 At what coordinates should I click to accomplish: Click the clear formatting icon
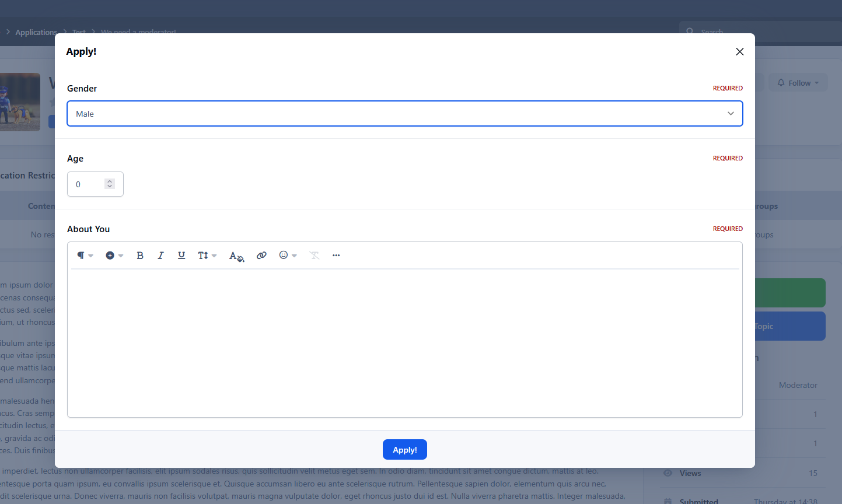(x=315, y=256)
